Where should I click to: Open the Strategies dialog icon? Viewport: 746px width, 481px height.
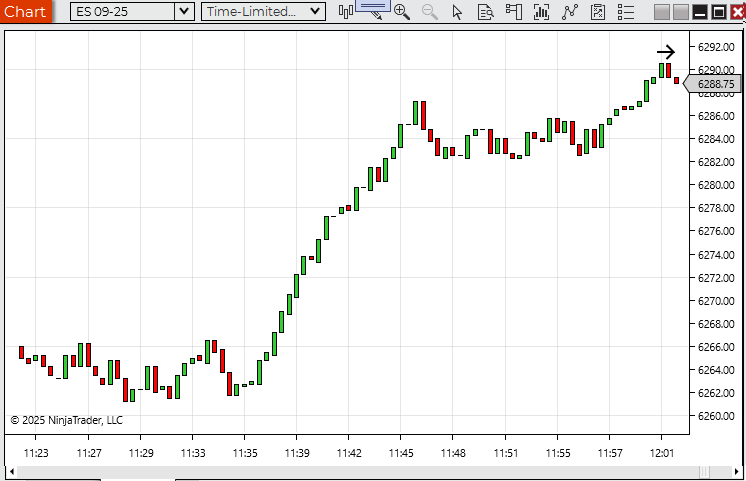(x=598, y=12)
